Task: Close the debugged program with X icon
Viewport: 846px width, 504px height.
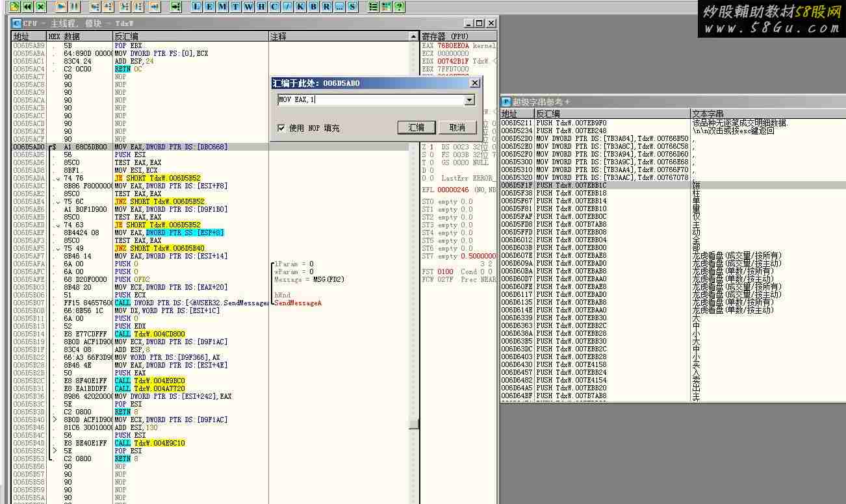Action: click(41, 6)
